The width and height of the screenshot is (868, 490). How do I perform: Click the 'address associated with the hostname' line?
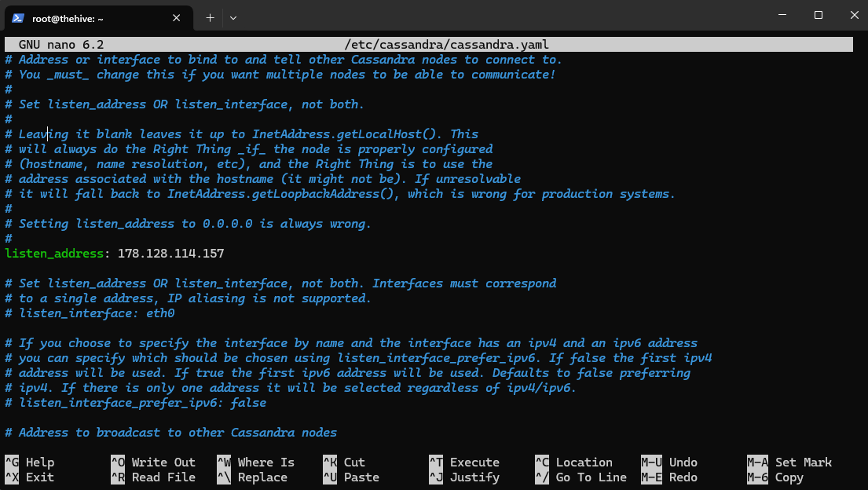point(263,179)
